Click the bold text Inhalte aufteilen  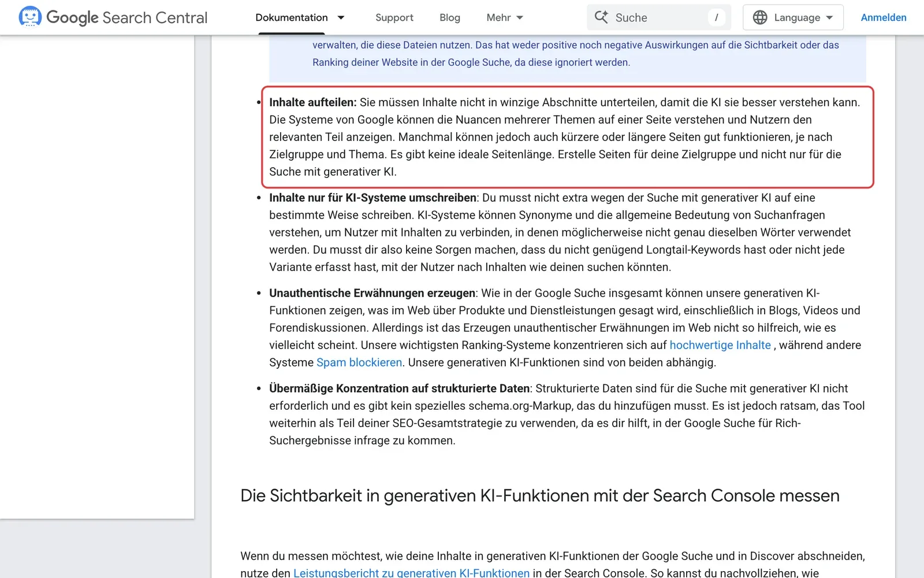[313, 102]
